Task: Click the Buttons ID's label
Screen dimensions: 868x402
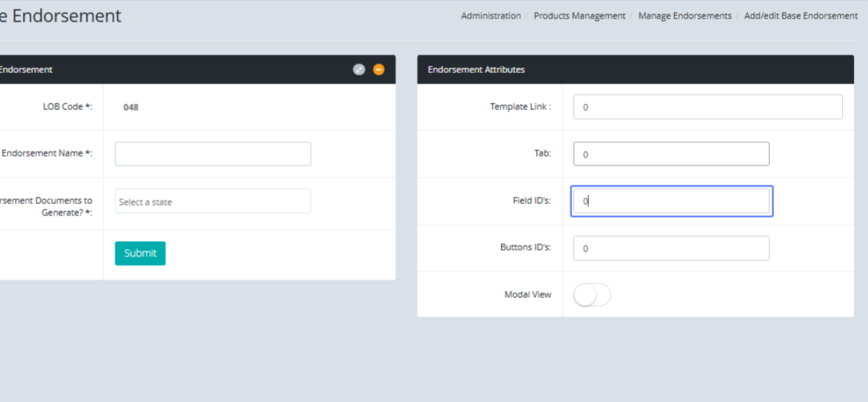Action: point(525,247)
